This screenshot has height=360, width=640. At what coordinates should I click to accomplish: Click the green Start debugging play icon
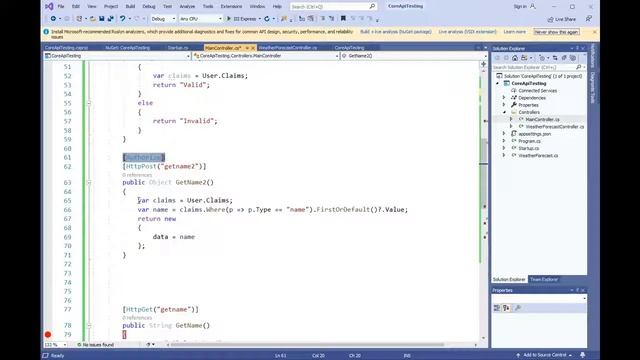coord(229,19)
